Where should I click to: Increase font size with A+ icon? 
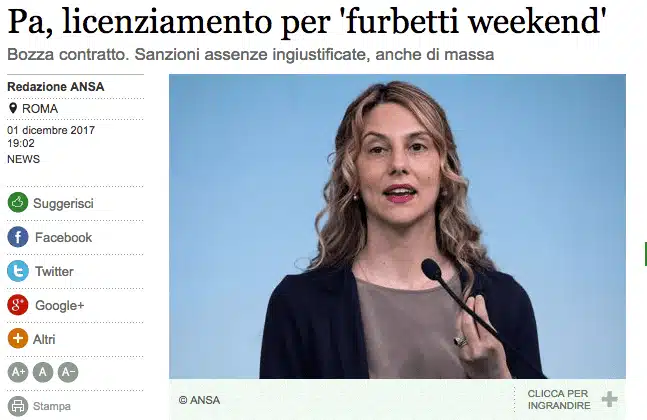(18, 372)
